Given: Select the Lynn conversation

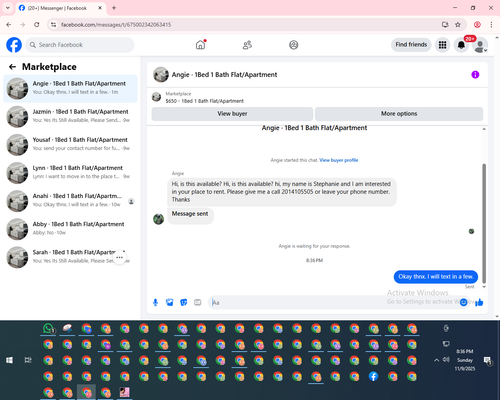Looking at the screenshot, I should pos(70,172).
